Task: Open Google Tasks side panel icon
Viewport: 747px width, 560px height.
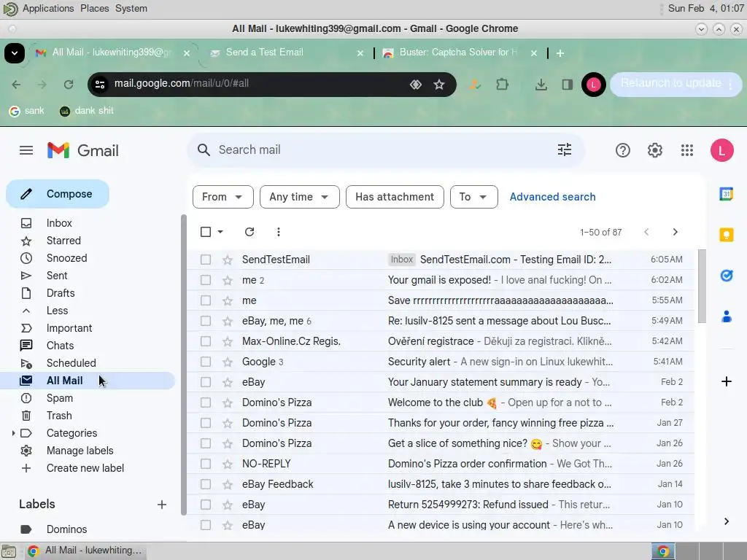Action: point(726,275)
